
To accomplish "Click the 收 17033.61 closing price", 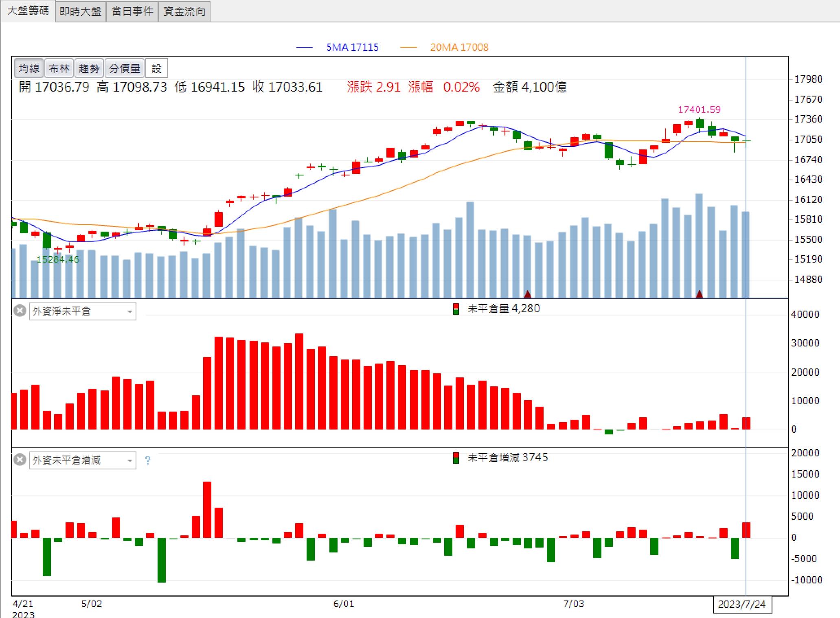I will click(x=287, y=87).
